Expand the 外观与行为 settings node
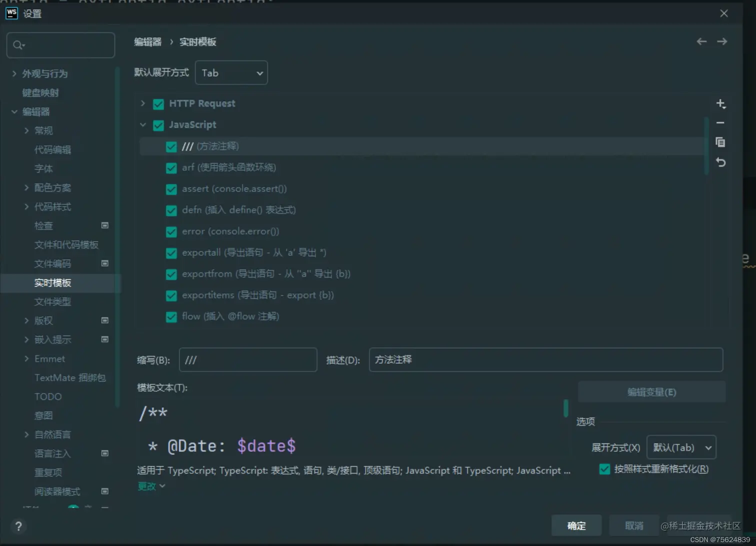The height and width of the screenshot is (546, 756). (14, 73)
